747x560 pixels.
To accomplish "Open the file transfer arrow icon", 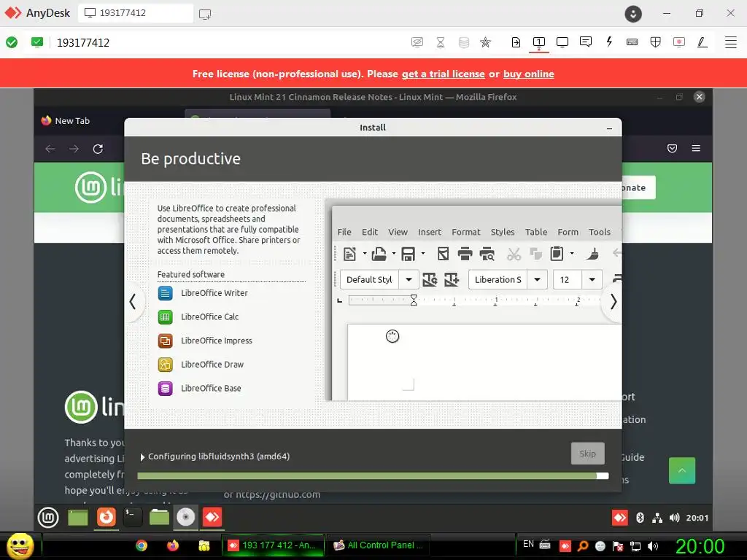I will [x=516, y=42].
